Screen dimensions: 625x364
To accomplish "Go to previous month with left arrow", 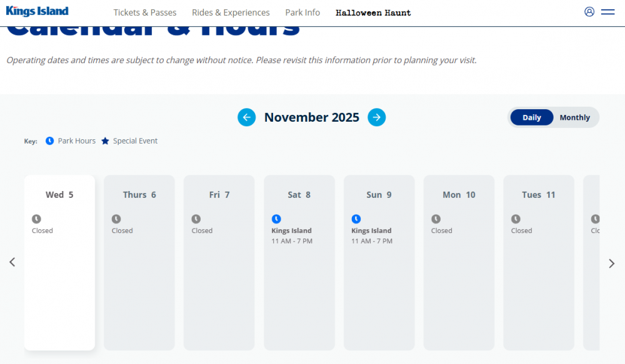I will [x=247, y=117].
